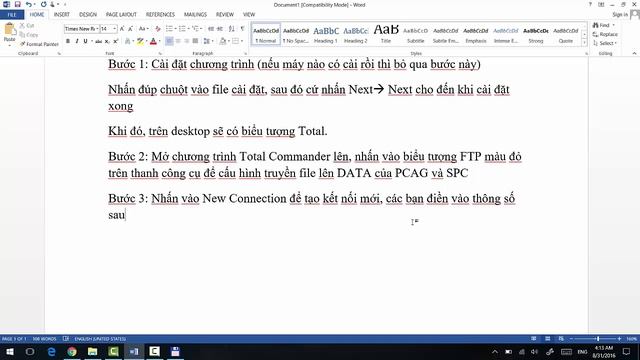Open Find in Editing group

[603, 25]
